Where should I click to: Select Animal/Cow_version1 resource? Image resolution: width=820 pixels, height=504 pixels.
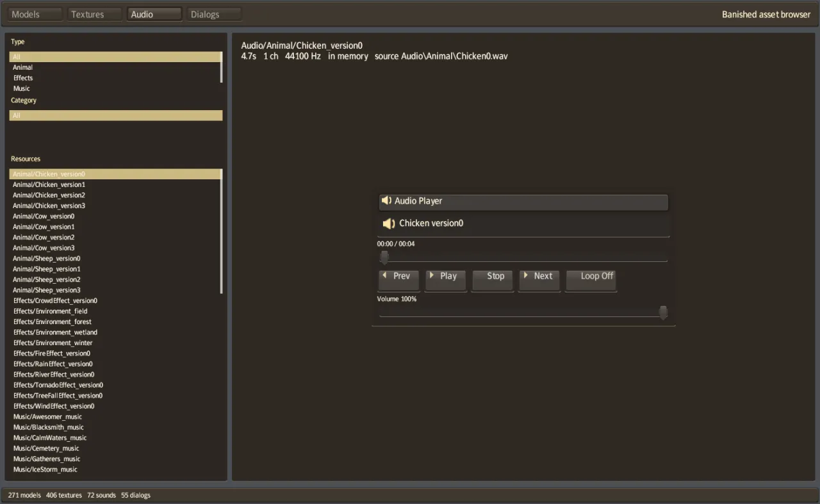pyautogui.click(x=115, y=227)
